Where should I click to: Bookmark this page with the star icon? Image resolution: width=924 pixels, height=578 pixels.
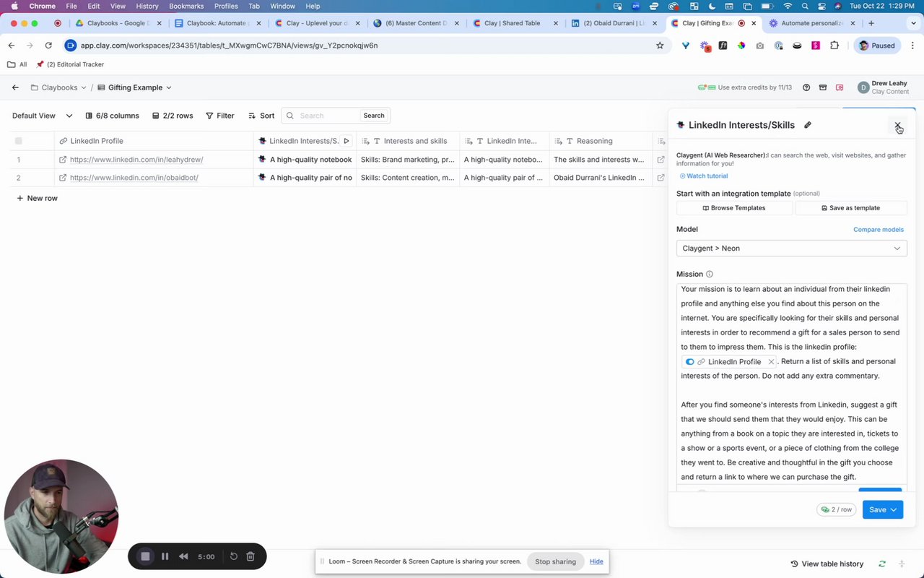[x=660, y=46]
